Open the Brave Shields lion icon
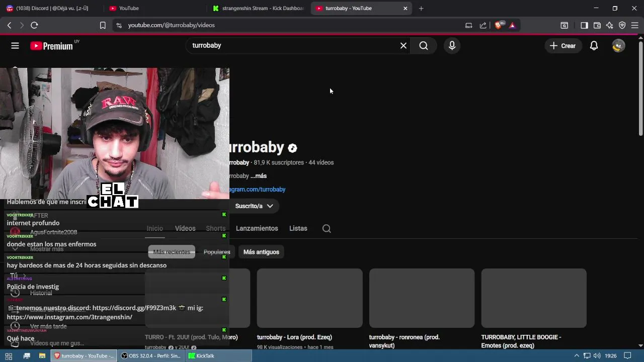Viewport: 644px width, 362px height. 499,25
